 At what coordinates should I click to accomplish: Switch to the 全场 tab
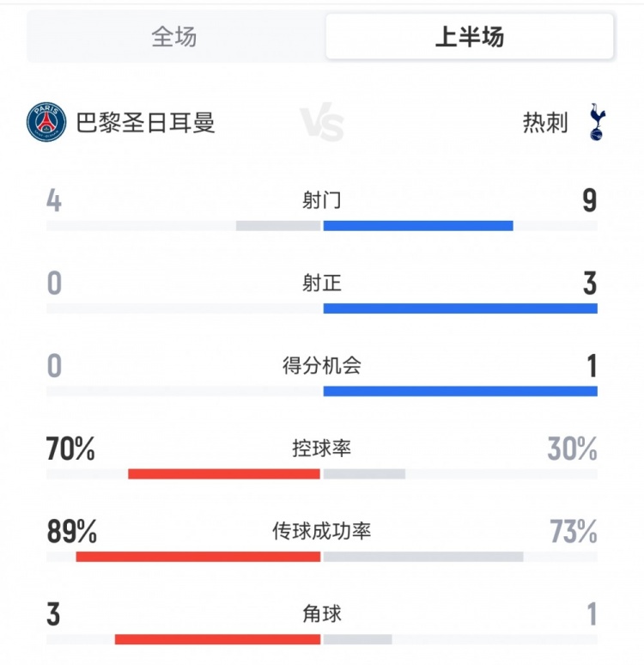174,37
